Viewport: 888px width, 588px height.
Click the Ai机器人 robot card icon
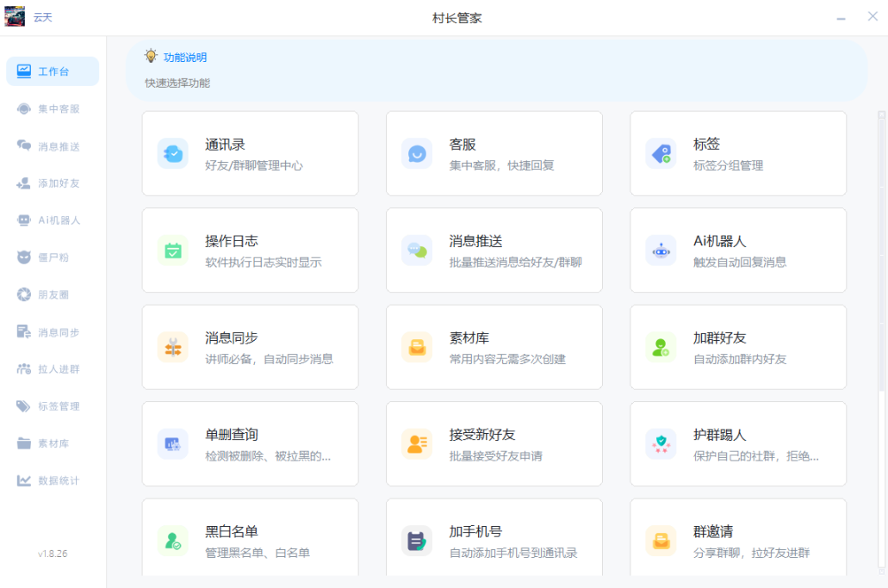point(661,251)
